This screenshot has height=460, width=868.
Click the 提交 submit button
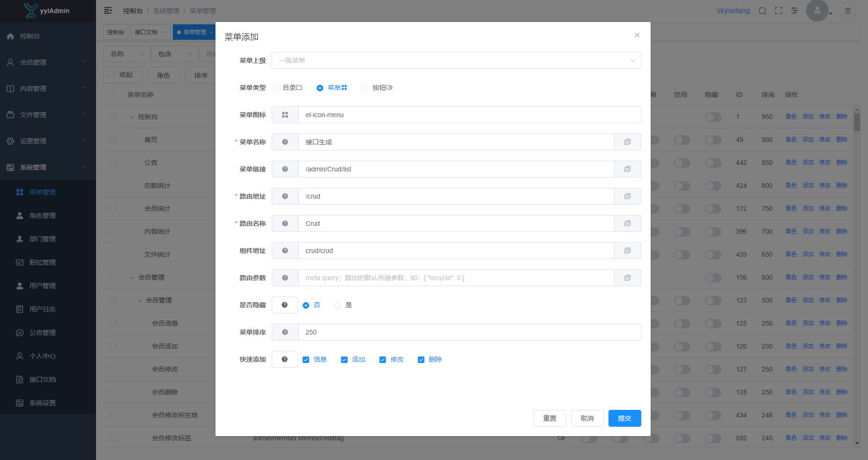pyautogui.click(x=624, y=418)
